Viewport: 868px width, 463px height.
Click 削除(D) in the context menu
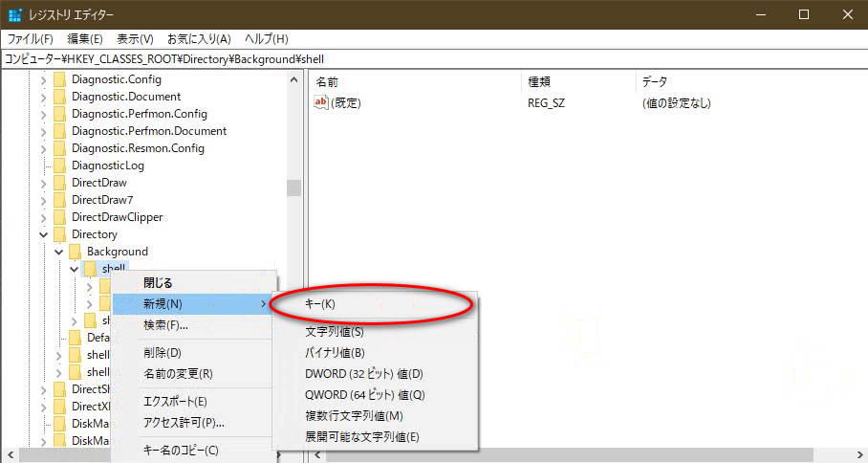[x=163, y=353]
